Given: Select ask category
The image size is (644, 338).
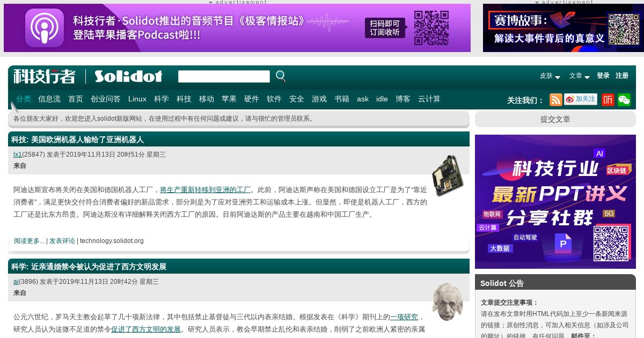Looking at the screenshot, I should coord(363,99).
